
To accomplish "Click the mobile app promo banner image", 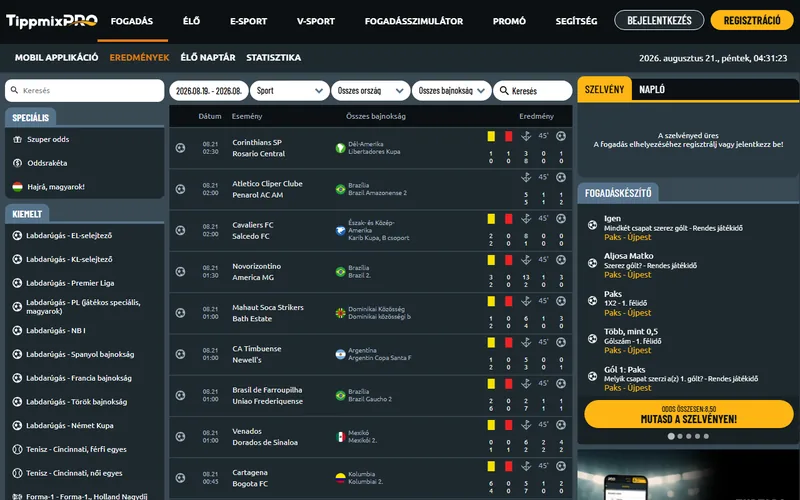I will (x=688, y=474).
